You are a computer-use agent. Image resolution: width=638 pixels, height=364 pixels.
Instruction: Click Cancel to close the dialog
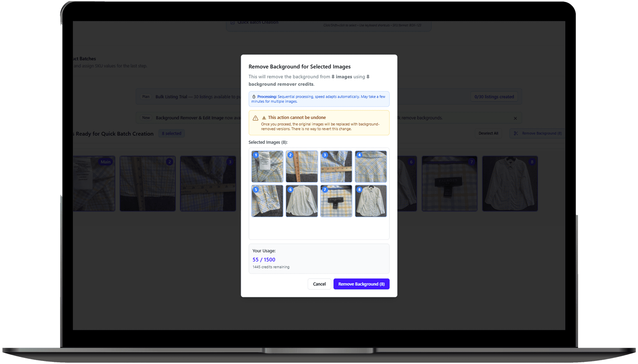319,284
